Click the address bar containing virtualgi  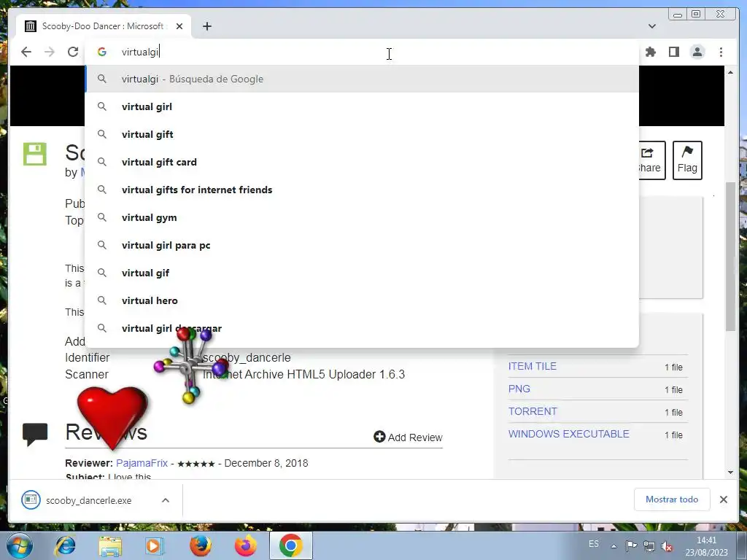point(362,52)
